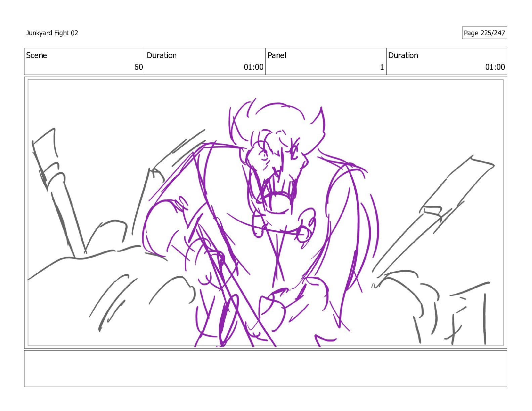This screenshot has height=411, width=532.
Task: Click the 'Panel' header label
Action: point(277,55)
